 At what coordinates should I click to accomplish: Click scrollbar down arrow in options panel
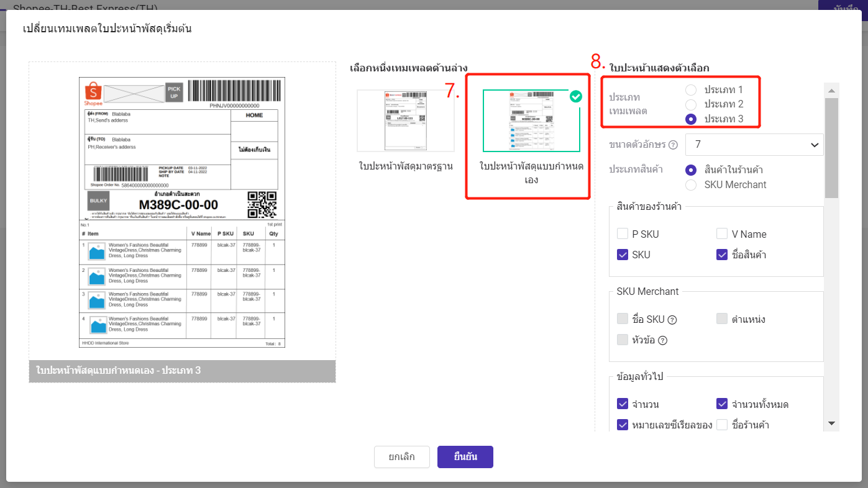click(x=831, y=423)
